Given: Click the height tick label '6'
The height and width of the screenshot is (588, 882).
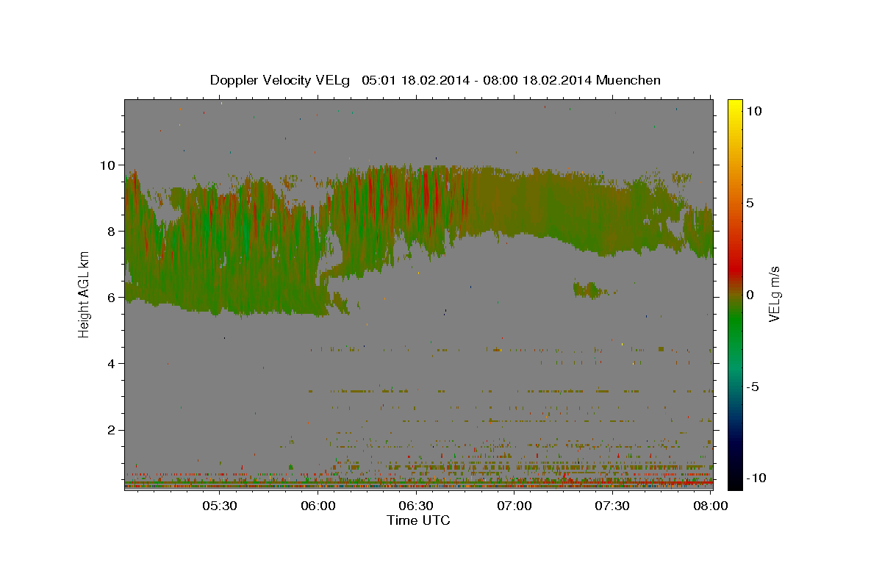Looking at the screenshot, I should point(112,297).
